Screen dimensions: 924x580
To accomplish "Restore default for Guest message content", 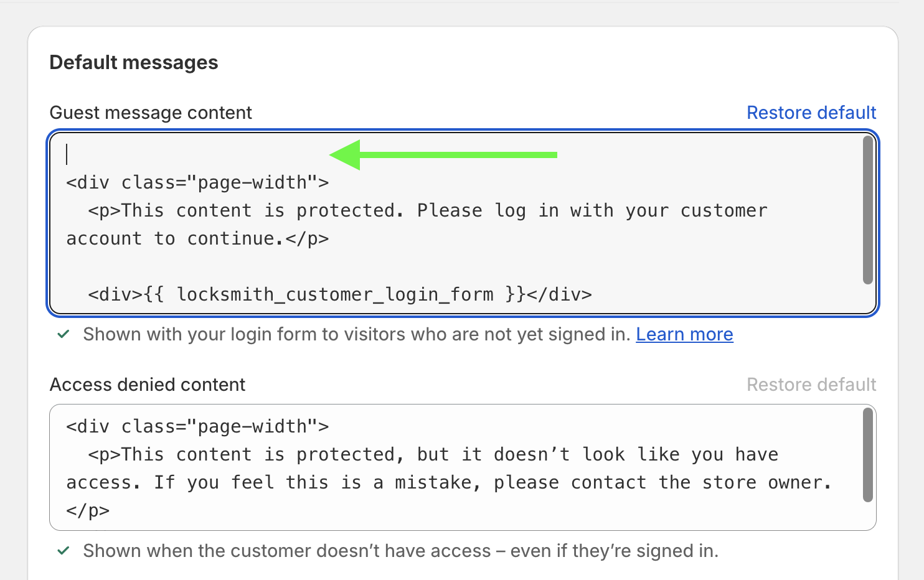I will [x=811, y=113].
